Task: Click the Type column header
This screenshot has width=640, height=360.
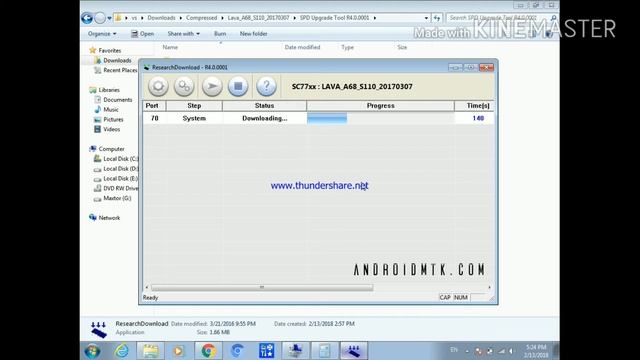Action: [x=347, y=47]
